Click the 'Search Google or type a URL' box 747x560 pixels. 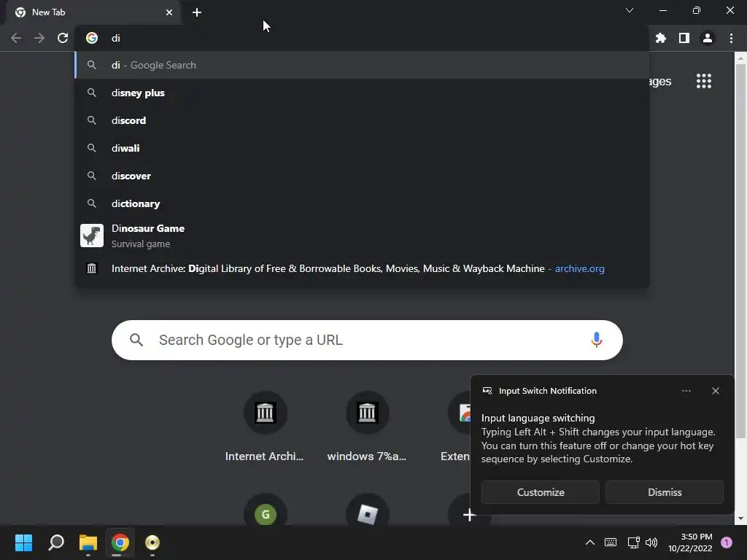[367, 340]
